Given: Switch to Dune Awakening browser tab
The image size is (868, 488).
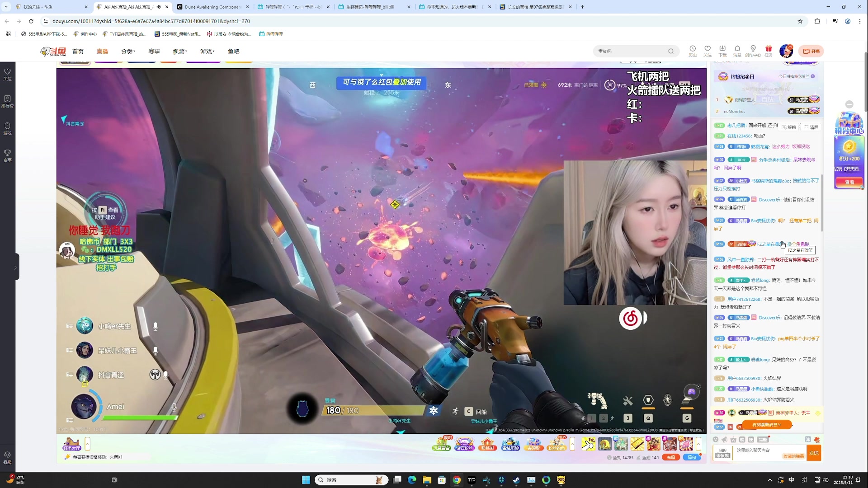Looking at the screenshot, I should coord(212,7).
